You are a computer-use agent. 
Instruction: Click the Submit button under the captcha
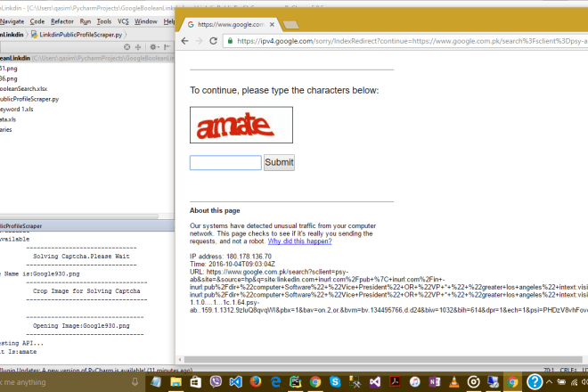(x=279, y=162)
